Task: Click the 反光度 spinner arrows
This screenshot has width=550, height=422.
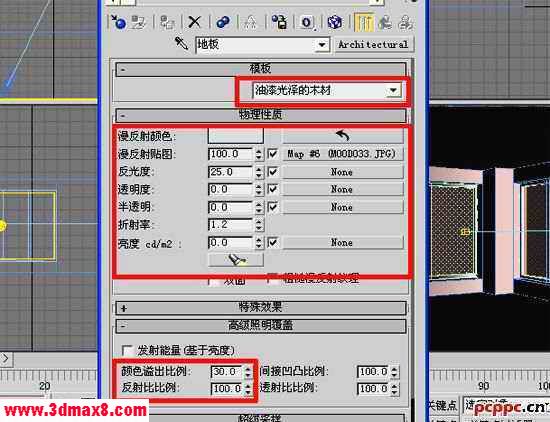Action: 259,172
